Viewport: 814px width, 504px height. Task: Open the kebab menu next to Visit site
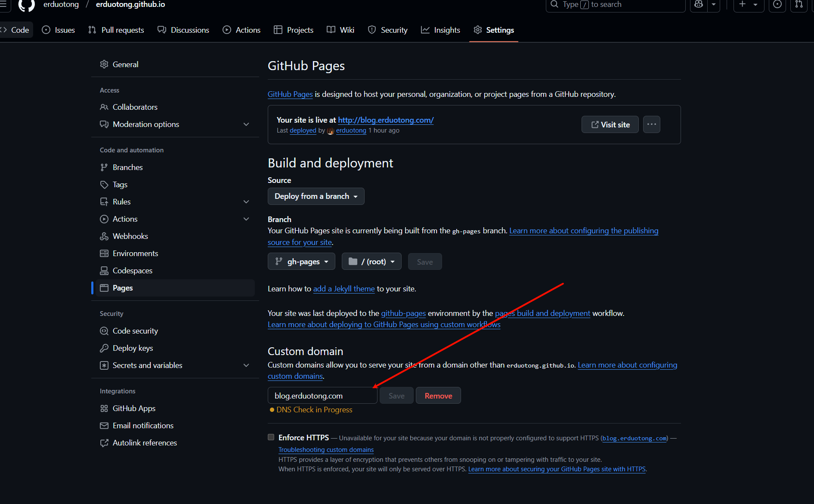pos(651,124)
